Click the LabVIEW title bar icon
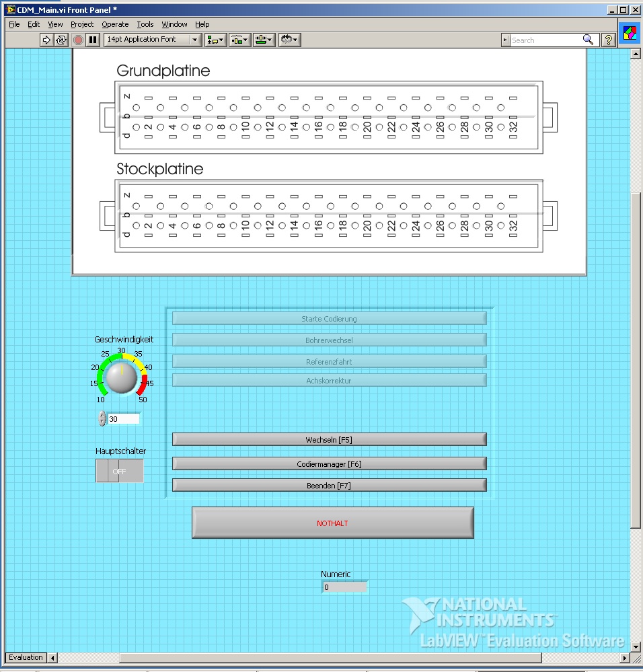This screenshot has height=672, width=643. 10,9
